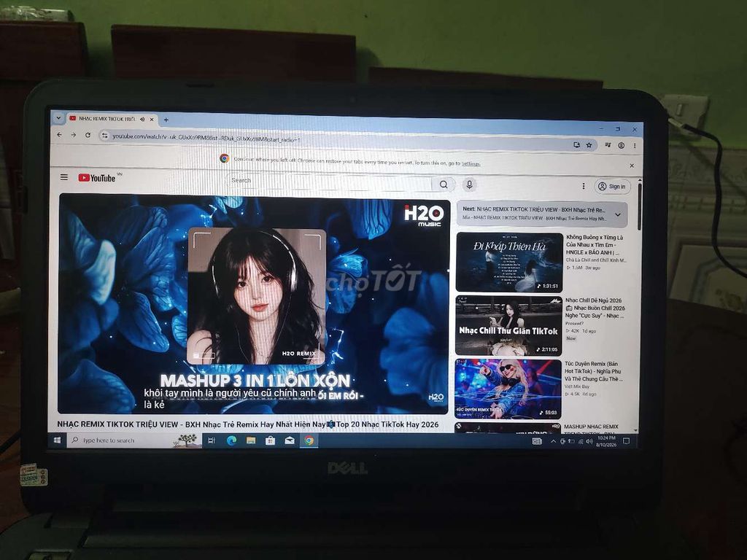Open File Explorer from the taskbar

[x=251, y=440]
